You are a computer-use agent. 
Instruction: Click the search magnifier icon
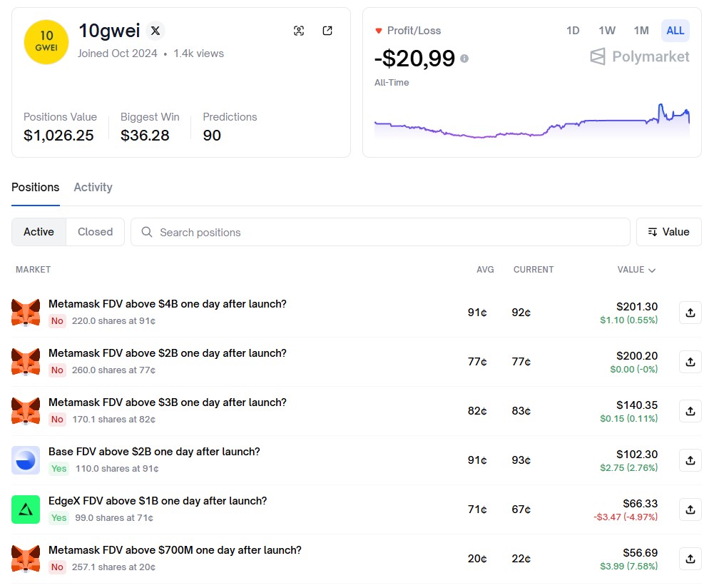pos(147,232)
